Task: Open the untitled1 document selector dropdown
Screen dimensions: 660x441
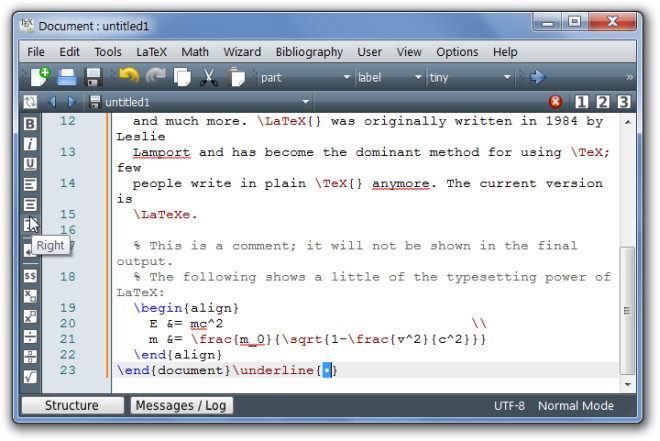Action: pos(200,102)
